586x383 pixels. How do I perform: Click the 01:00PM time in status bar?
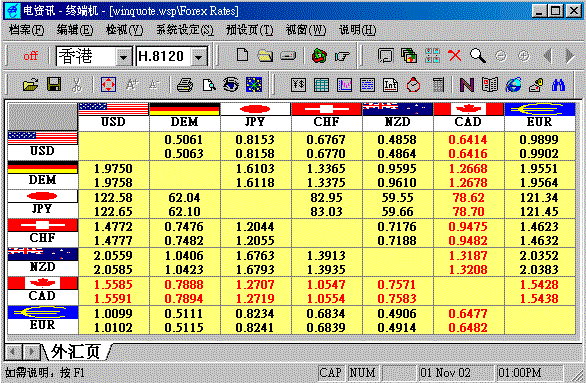coord(519,373)
